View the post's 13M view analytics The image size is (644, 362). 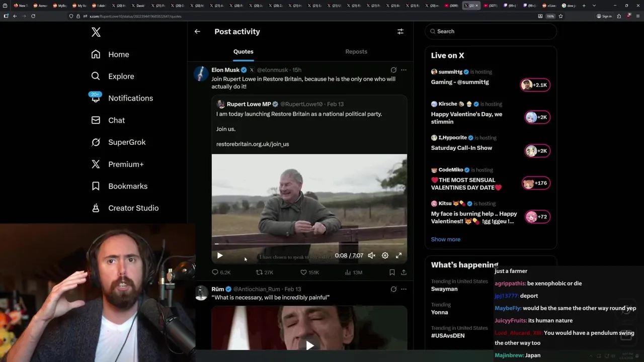(353, 272)
